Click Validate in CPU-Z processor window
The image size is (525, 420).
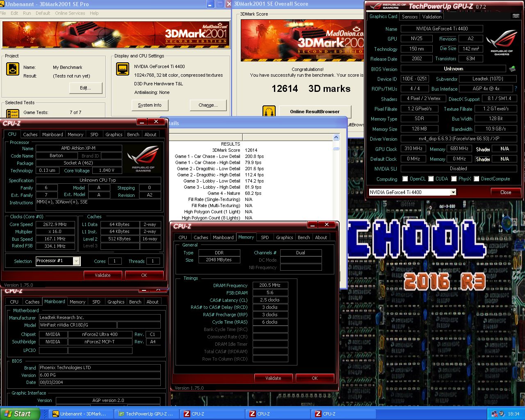pyautogui.click(x=103, y=275)
